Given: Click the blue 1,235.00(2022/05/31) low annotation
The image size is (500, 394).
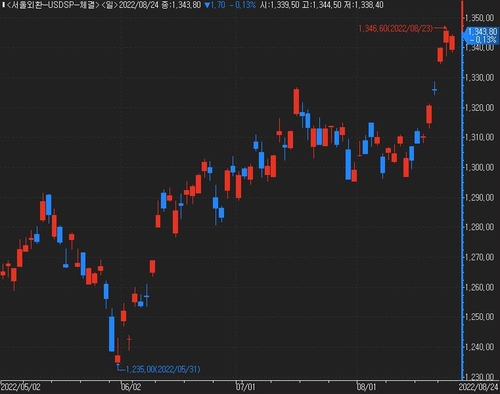Looking at the screenshot, I should pos(163,369).
